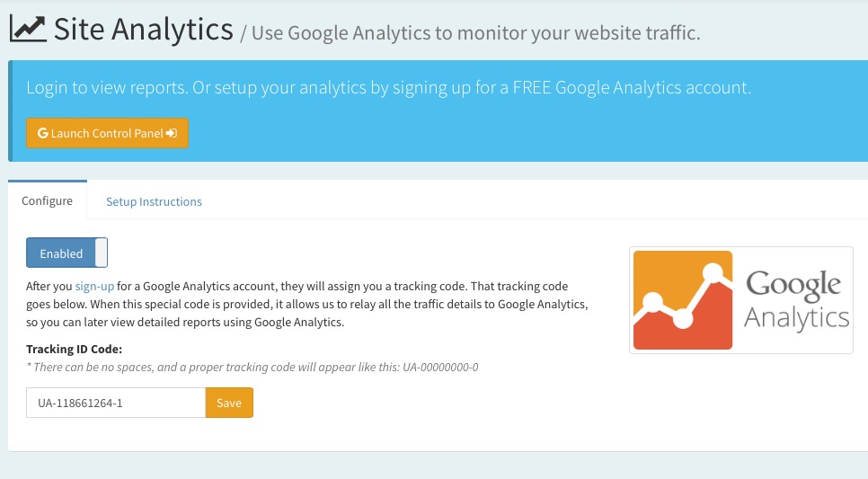The image size is (868, 479).
Task: Click the Google G icon on the launch button
Action: point(42,133)
